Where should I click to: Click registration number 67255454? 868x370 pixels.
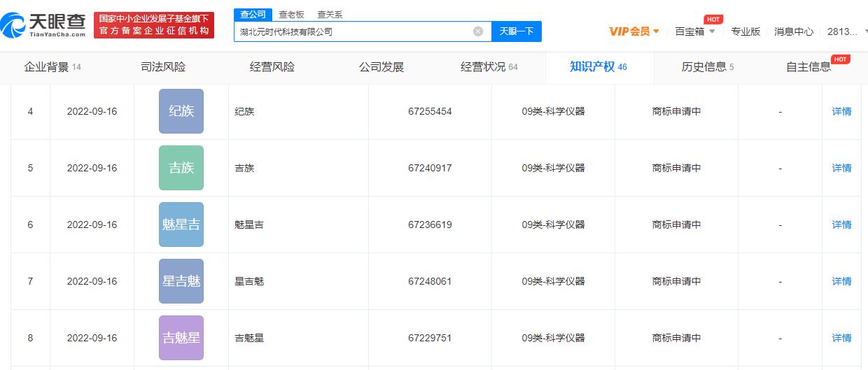point(430,111)
